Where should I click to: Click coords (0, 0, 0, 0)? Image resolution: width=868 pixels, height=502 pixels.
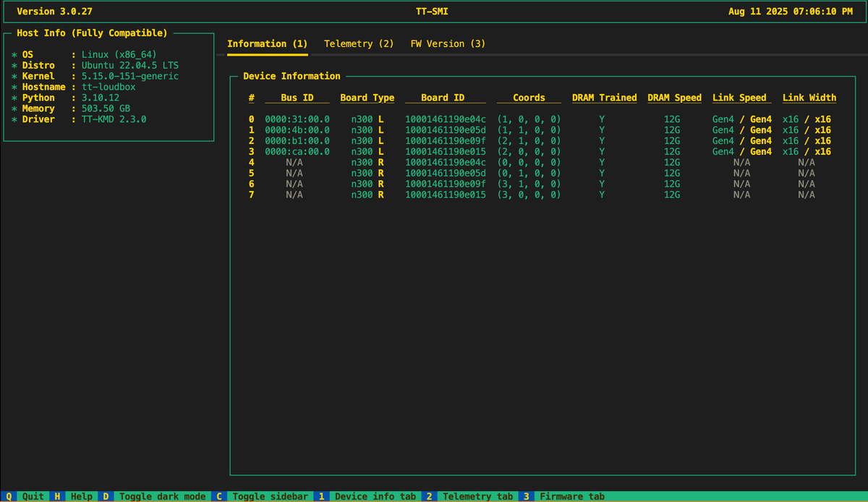529,163
